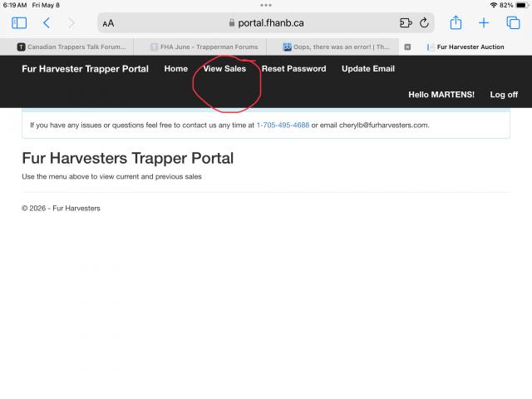Select the cherylb@furharvesters.com email text
The height and width of the screenshot is (399, 532).
pyautogui.click(x=383, y=125)
